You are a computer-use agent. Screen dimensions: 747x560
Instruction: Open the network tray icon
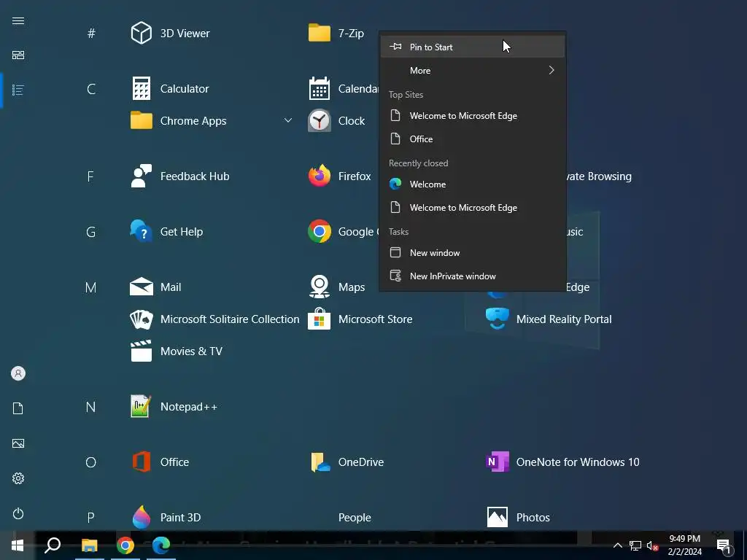635,545
